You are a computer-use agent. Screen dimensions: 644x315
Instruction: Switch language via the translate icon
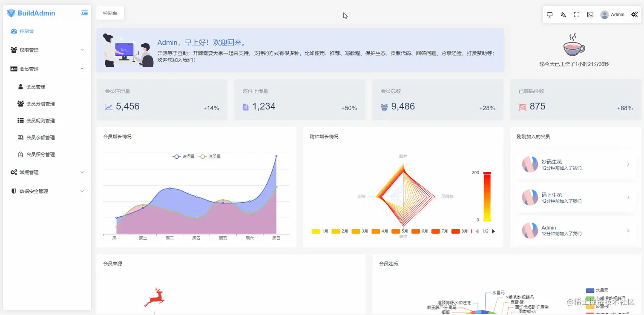[563, 14]
